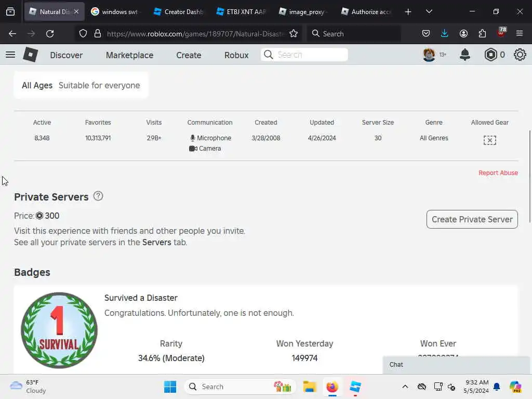Screen dimensions: 532x399
Task: Go back to the previous page
Action: coord(12,34)
